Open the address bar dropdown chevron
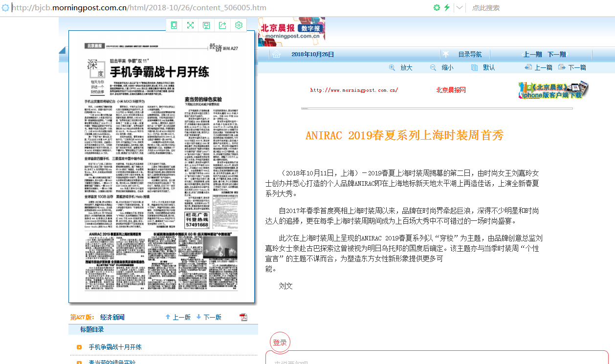The height and width of the screenshot is (364, 615). coord(460,7)
